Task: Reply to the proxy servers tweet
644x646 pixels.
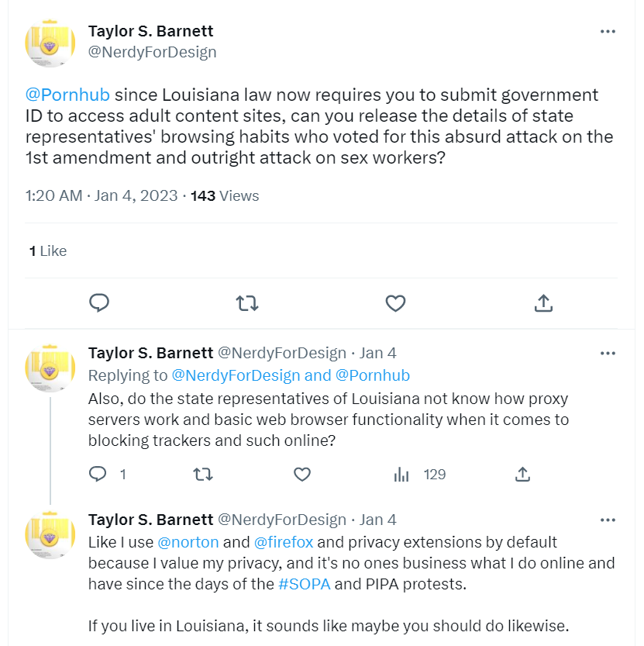Action: coord(98,474)
